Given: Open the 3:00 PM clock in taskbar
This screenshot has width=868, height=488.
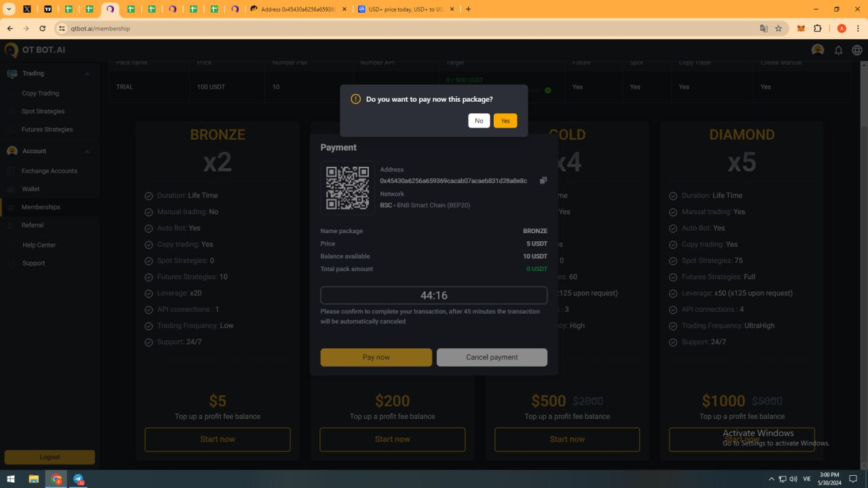Looking at the screenshot, I should 829,479.
